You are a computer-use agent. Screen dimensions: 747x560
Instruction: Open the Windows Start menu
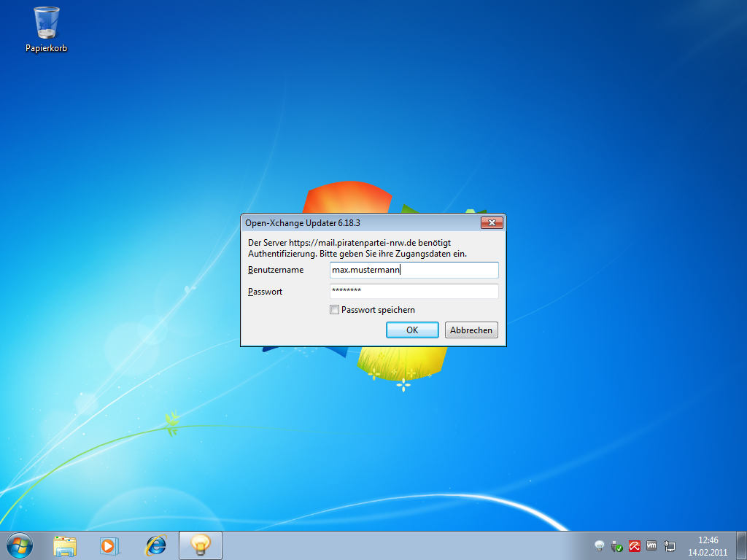click(19, 545)
